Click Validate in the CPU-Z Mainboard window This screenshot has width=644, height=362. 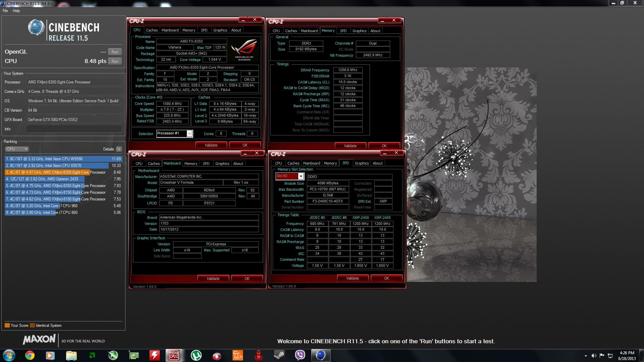(x=213, y=279)
